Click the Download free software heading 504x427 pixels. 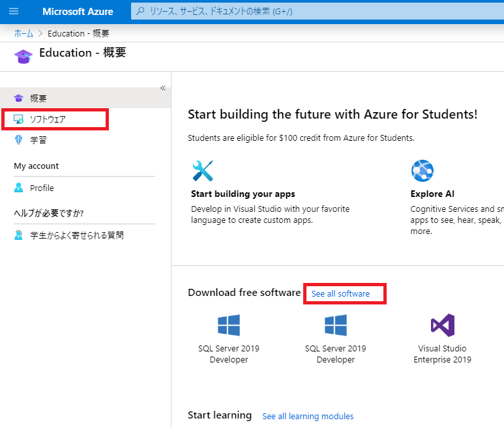coord(245,293)
